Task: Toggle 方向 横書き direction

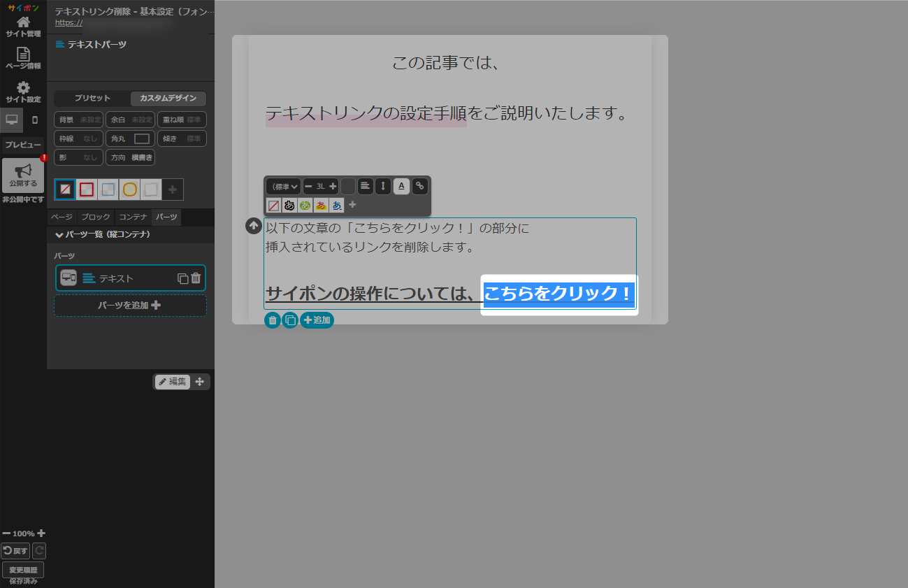Action: [x=130, y=157]
